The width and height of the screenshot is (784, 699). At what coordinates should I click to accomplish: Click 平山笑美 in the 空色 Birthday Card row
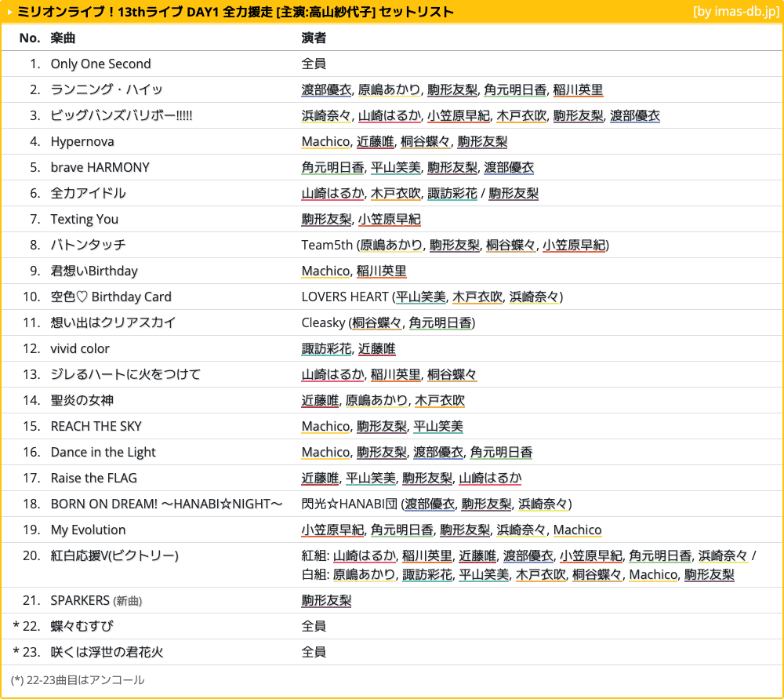click(x=421, y=297)
